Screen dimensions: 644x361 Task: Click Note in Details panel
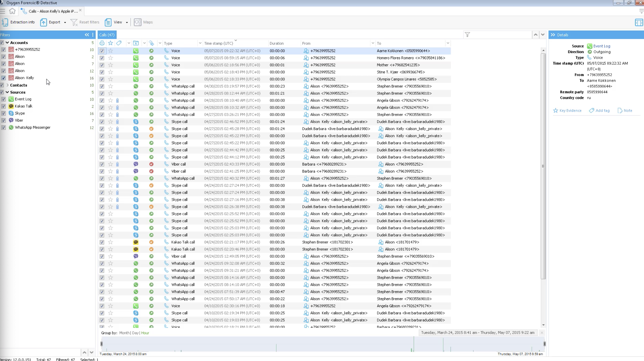point(625,111)
